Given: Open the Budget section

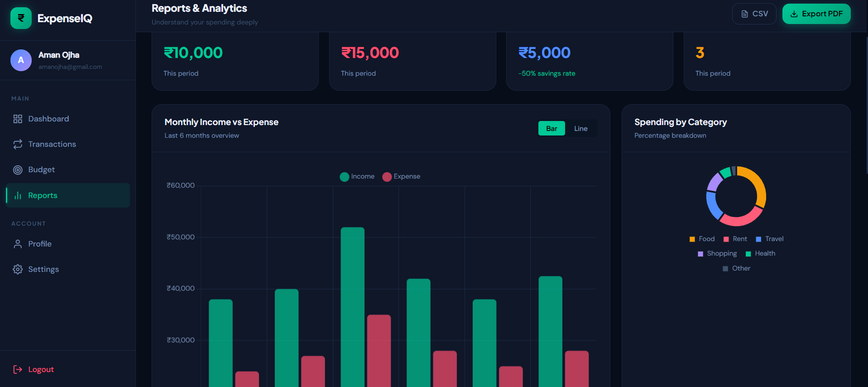Looking at the screenshot, I should [x=68, y=170].
